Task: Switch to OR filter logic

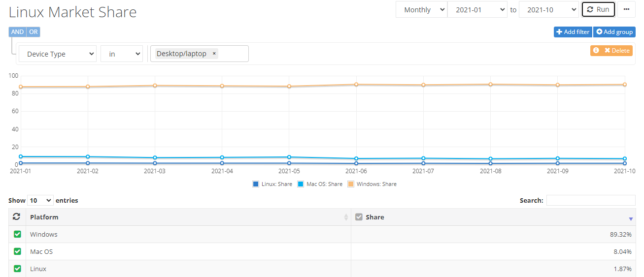Action: point(34,32)
